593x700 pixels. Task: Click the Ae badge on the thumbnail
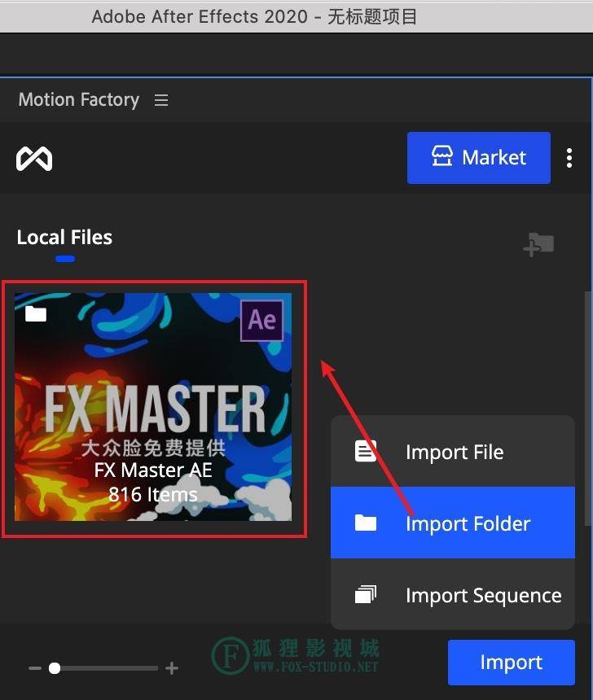[x=261, y=320]
